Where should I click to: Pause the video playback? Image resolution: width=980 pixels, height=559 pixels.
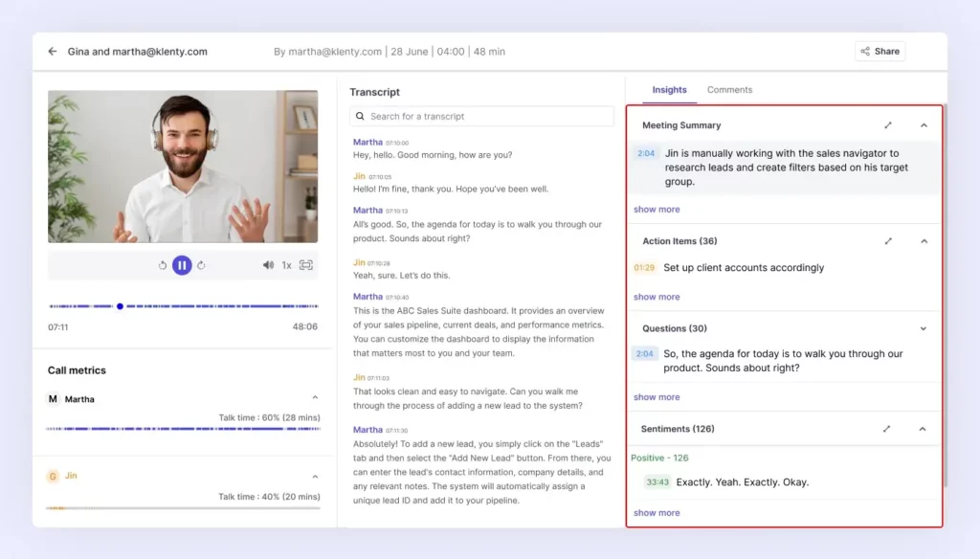(182, 265)
